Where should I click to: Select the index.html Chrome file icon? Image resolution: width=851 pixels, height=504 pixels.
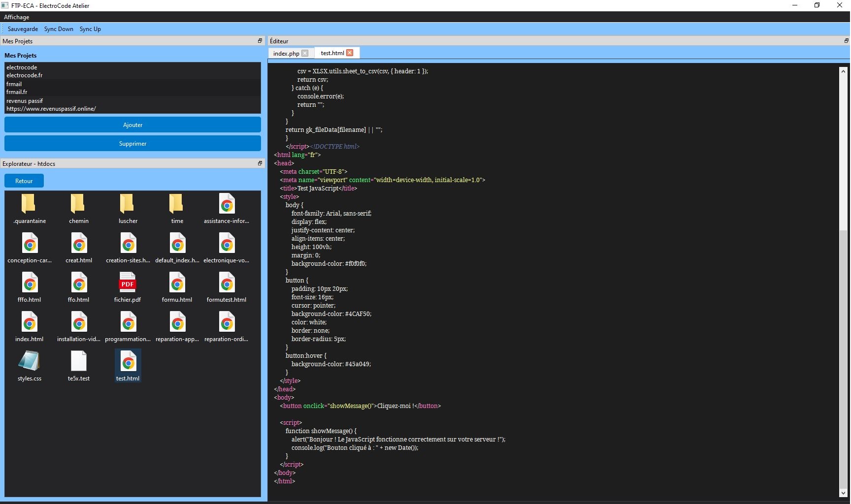pyautogui.click(x=29, y=323)
